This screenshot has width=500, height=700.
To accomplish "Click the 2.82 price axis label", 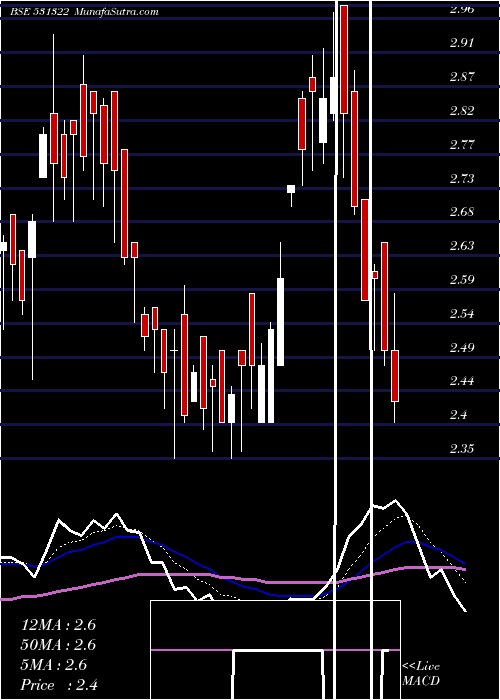I will click(x=462, y=111).
